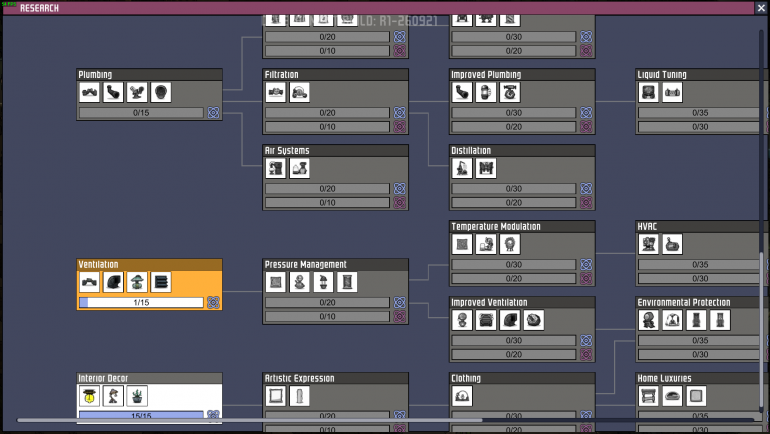Click the purple advanced research icon in Distillation
770x434 pixels.
(x=586, y=202)
